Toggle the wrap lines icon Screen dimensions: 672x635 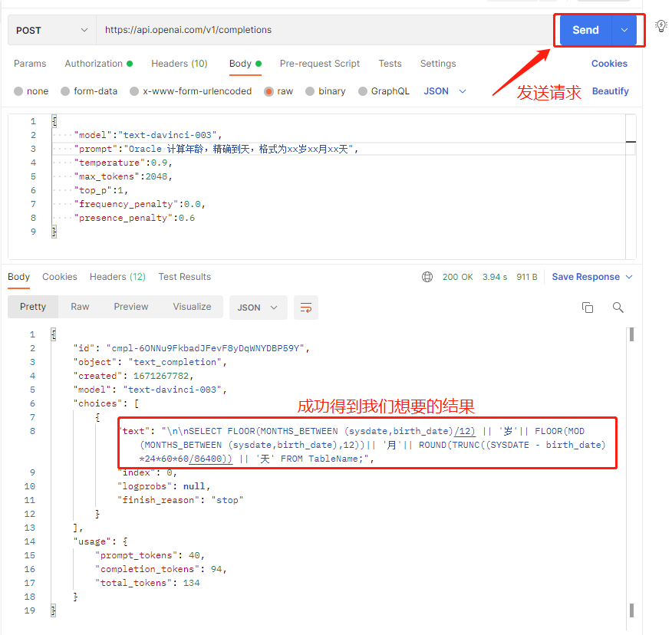(x=305, y=308)
